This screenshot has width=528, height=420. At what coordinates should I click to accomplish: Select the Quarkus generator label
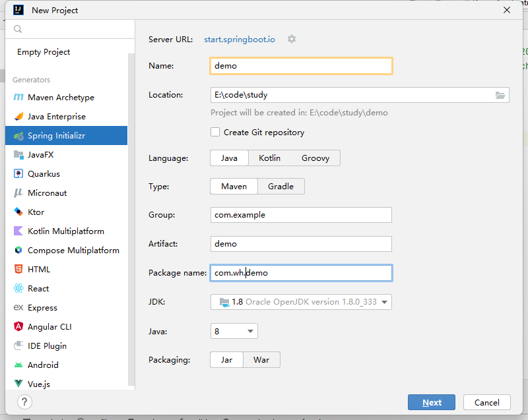coord(44,174)
